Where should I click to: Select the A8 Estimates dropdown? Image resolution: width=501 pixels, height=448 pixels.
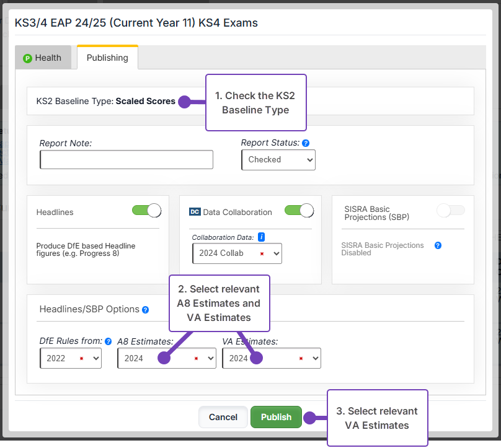click(166, 358)
